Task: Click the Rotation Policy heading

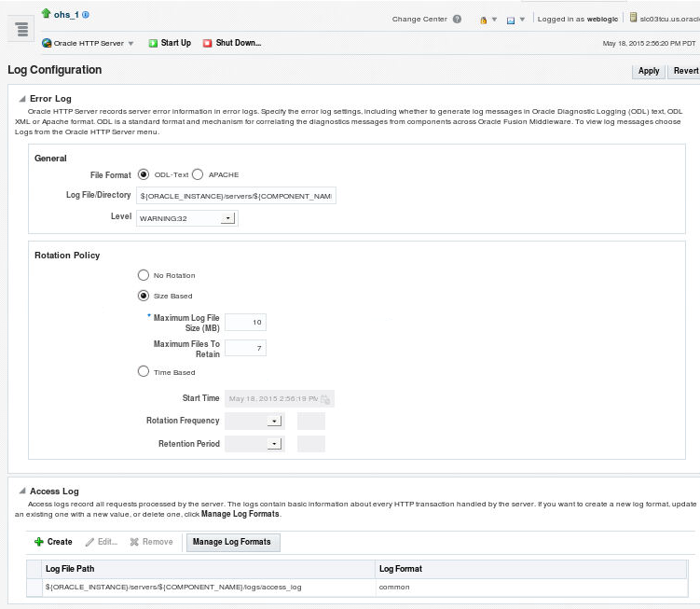Action: pos(67,256)
